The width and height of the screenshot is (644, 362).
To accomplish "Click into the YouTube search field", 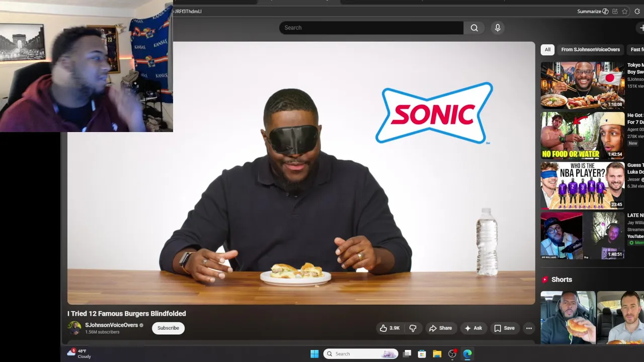I will [x=371, y=28].
